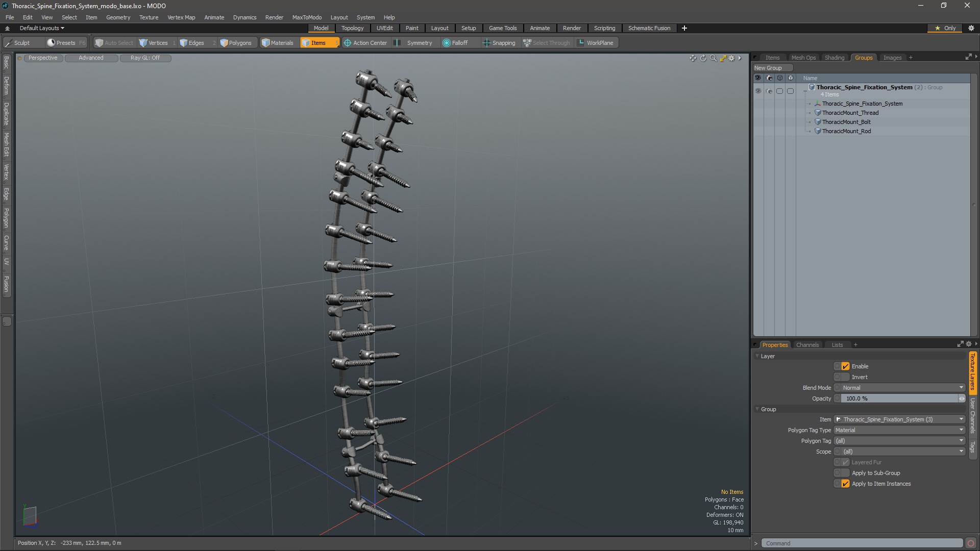Toggle Symmetry mode
980x551 pixels.
point(414,43)
